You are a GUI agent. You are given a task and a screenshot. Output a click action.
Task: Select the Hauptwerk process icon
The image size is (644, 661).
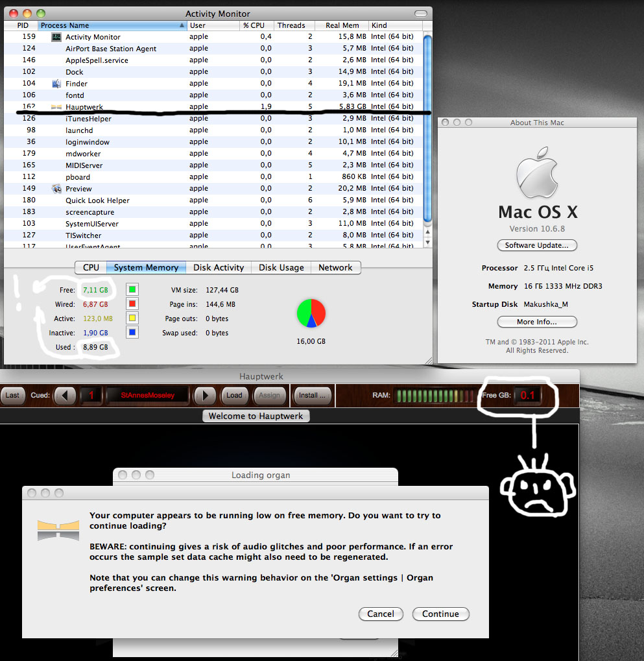coord(56,106)
